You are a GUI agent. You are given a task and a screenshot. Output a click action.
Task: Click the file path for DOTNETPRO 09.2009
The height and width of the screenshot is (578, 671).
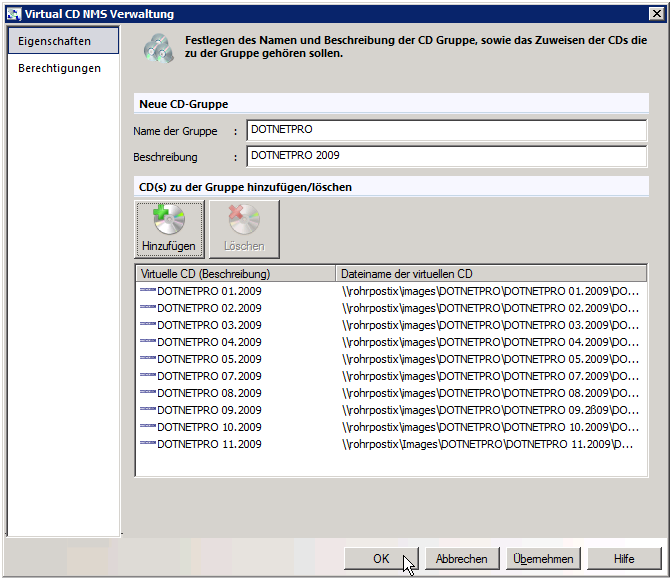[490, 410]
